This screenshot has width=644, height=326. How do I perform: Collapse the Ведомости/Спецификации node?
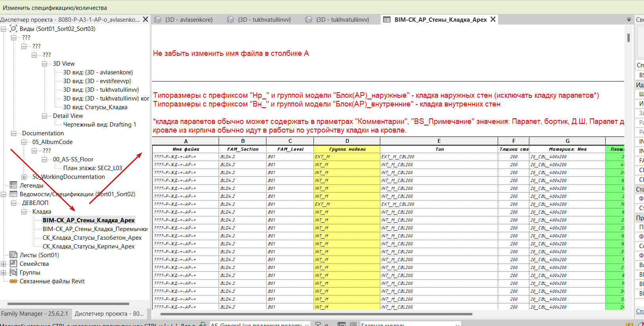4,194
